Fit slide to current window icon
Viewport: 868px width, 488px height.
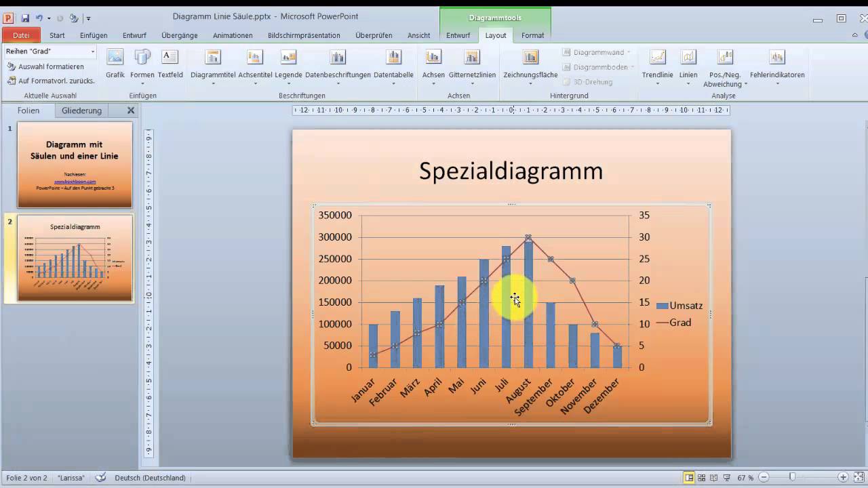click(859, 477)
